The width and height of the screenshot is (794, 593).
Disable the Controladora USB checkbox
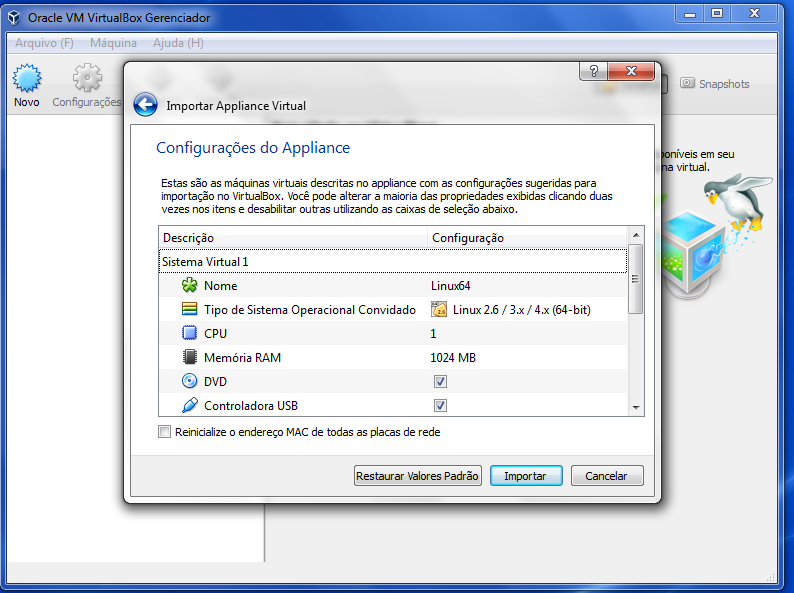pyautogui.click(x=440, y=406)
